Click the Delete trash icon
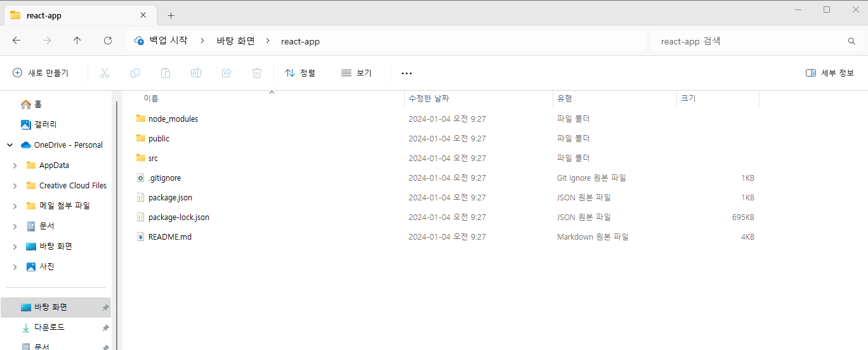 tap(257, 73)
